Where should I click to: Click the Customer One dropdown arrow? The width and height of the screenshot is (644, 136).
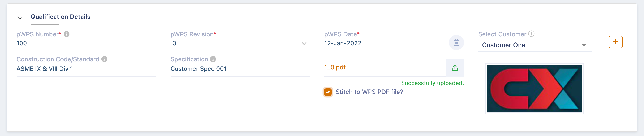coord(584,46)
